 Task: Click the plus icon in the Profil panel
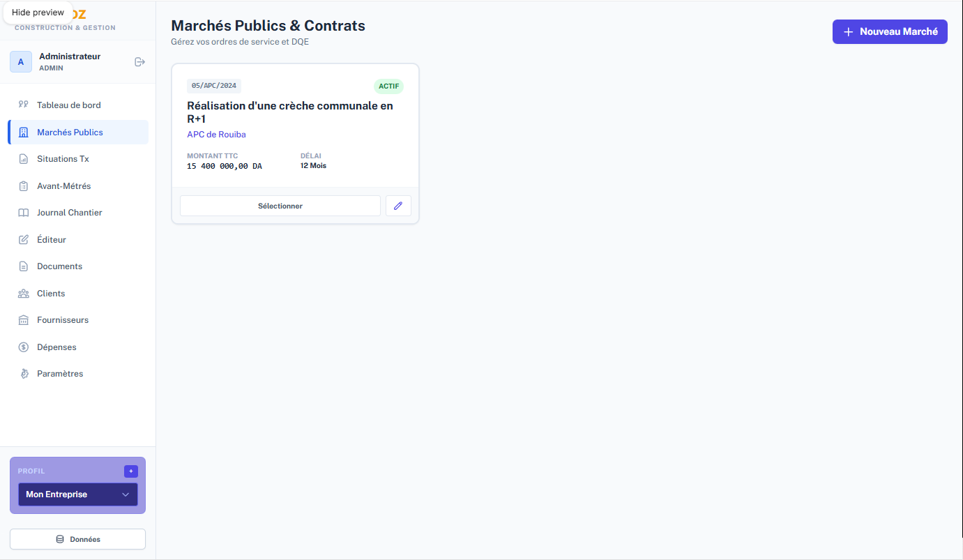[x=131, y=471]
